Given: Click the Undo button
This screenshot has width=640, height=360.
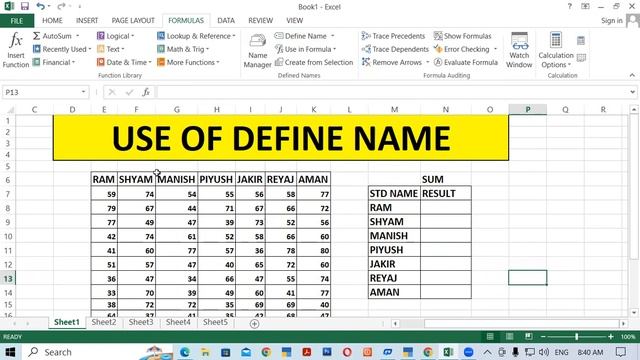Looking at the screenshot, I should coord(40,6).
